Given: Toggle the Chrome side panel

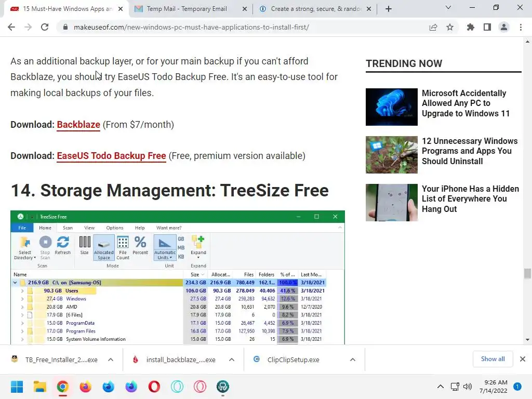Looking at the screenshot, I should [487, 28].
